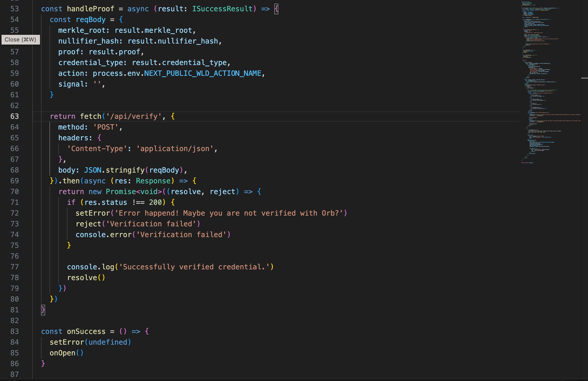
Task: Click the 'onSuccess' function name
Action: (86, 331)
